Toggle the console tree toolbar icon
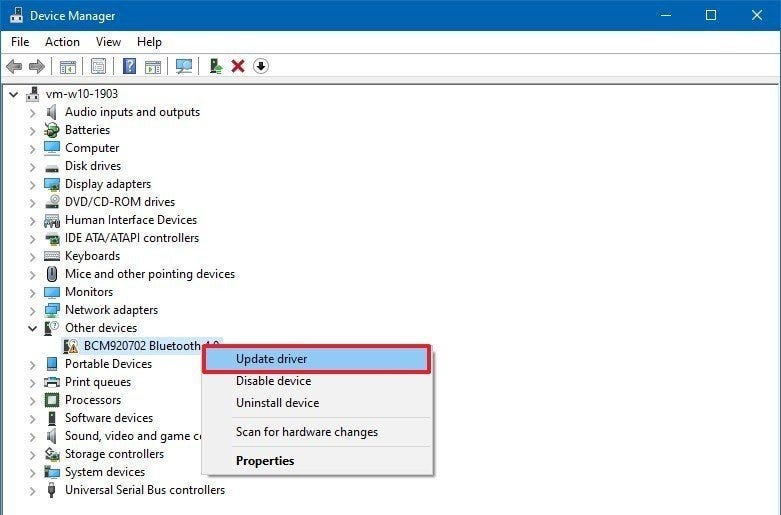The width and height of the screenshot is (781, 515). point(68,66)
